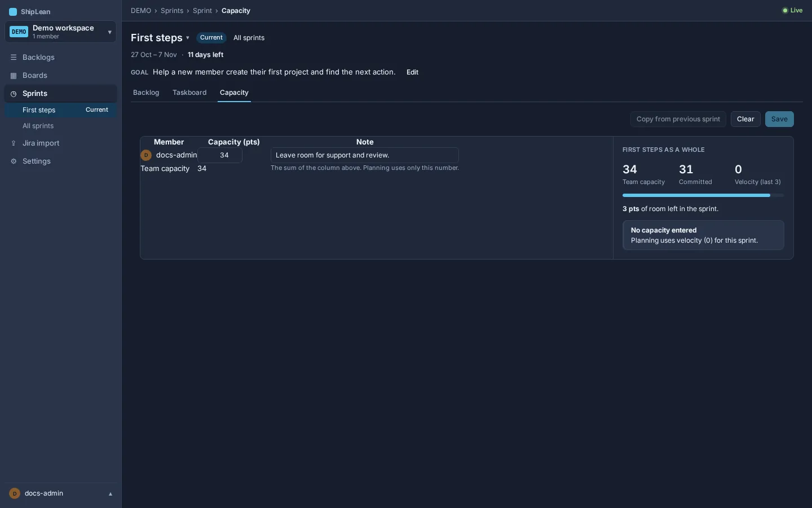
Task: Go to Sprints in the breadcrumb
Action: click(x=172, y=11)
